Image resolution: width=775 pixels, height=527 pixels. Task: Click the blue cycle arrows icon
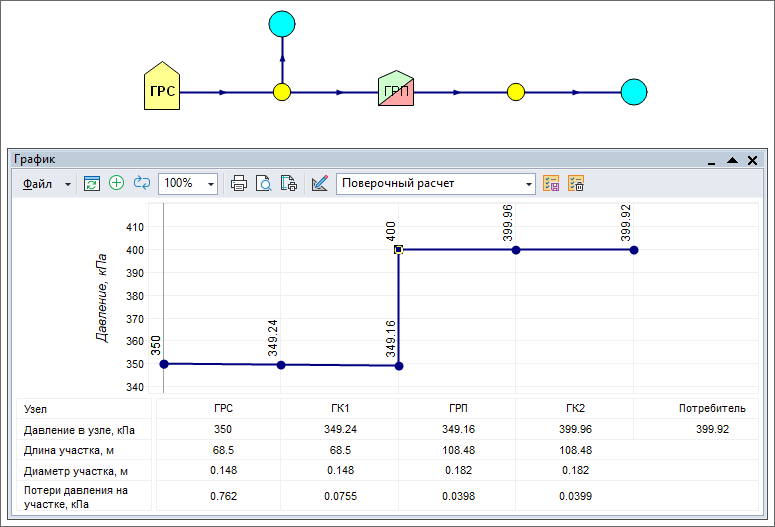[141, 183]
